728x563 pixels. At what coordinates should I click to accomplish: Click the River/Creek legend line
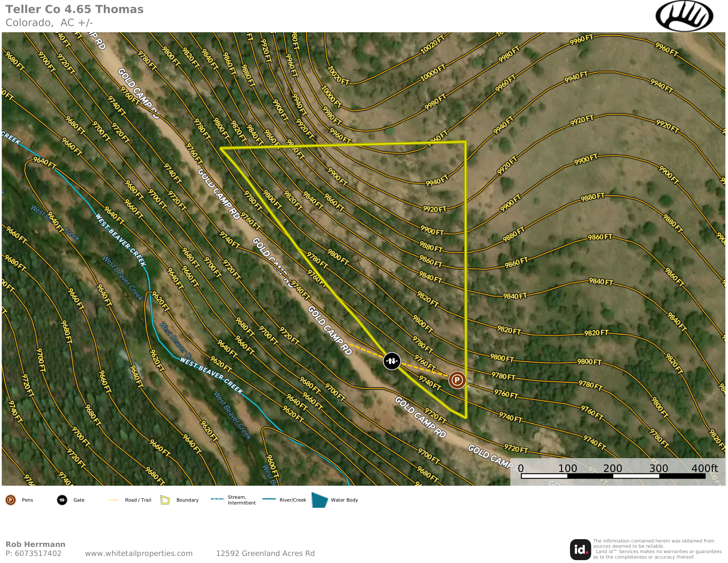coord(269,499)
